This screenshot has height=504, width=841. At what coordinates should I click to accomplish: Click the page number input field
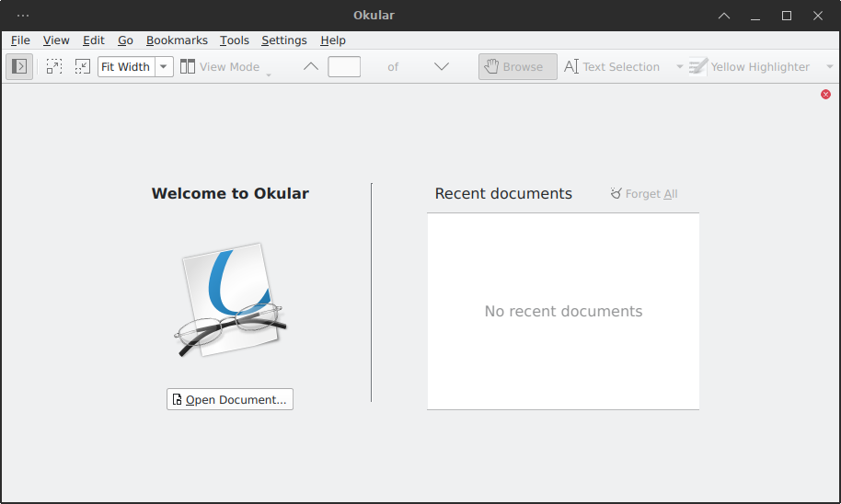coord(344,66)
